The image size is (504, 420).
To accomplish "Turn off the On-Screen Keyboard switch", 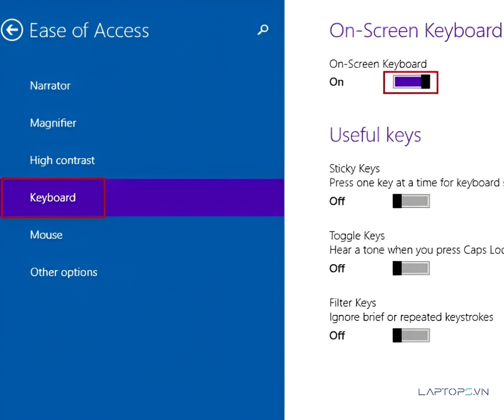I will pos(411,82).
